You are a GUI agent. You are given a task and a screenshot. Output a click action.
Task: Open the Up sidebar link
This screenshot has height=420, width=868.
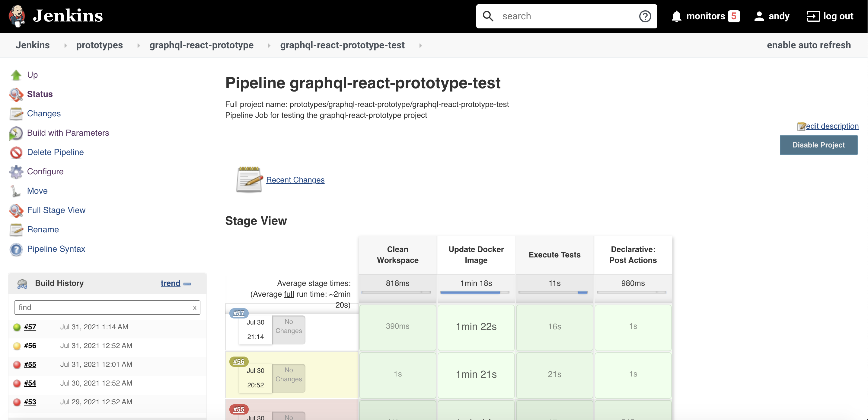(32, 75)
